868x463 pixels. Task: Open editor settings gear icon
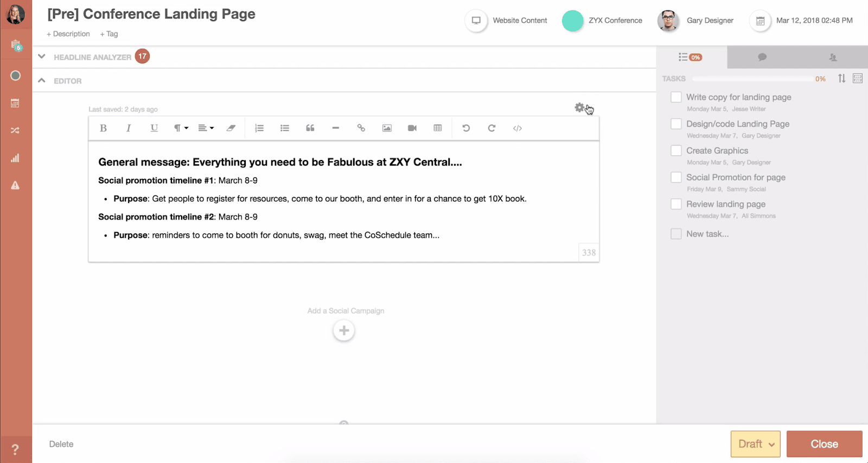click(579, 107)
